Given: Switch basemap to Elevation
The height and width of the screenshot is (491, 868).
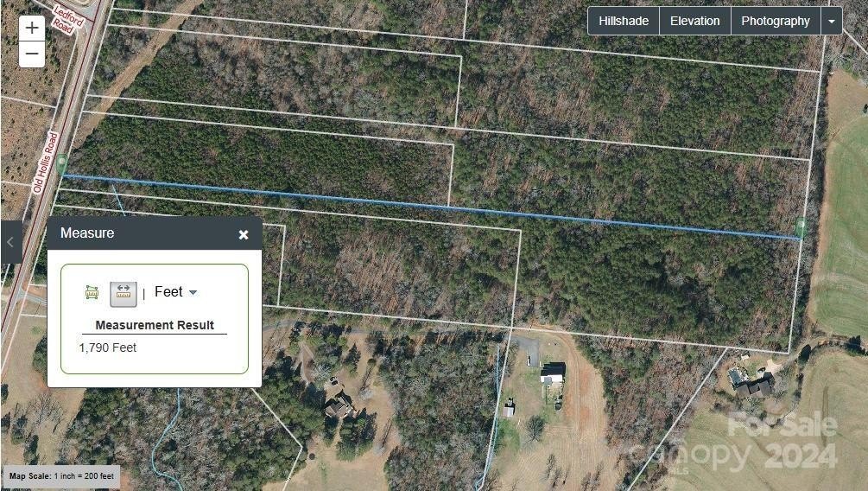Looking at the screenshot, I should tap(694, 21).
